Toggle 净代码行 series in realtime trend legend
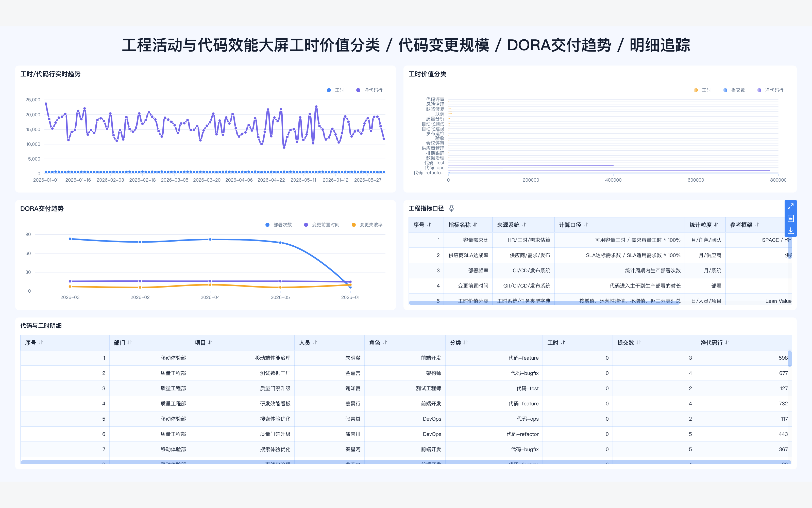The height and width of the screenshot is (508, 812). [369, 90]
